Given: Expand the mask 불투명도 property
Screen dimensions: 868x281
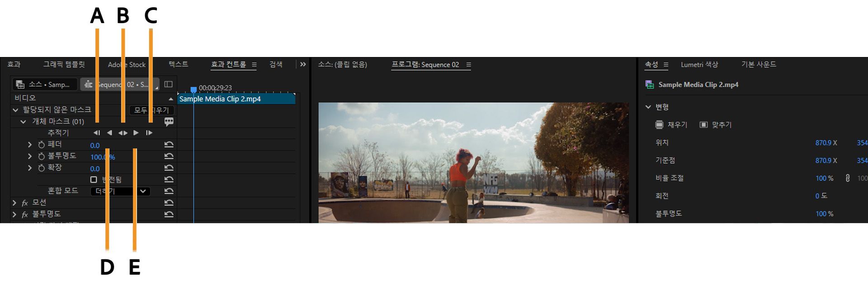Looking at the screenshot, I should (30, 156).
